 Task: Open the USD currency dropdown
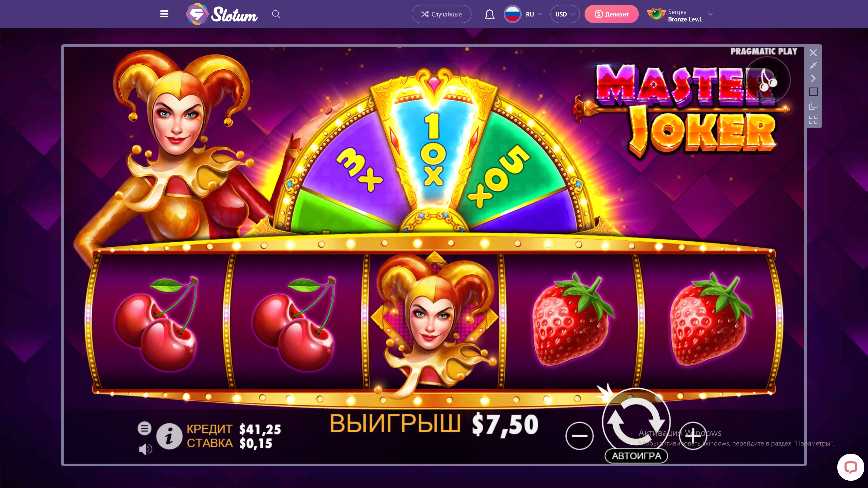(x=565, y=14)
